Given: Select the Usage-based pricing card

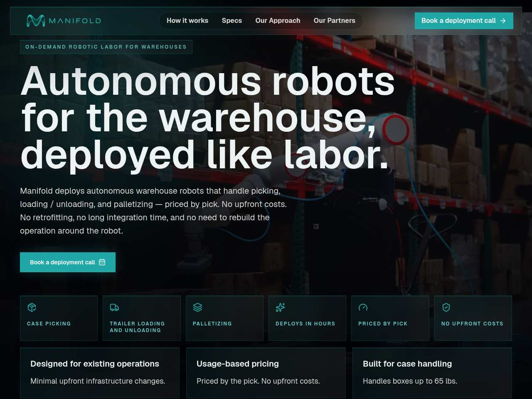Looking at the screenshot, I should point(266,372).
